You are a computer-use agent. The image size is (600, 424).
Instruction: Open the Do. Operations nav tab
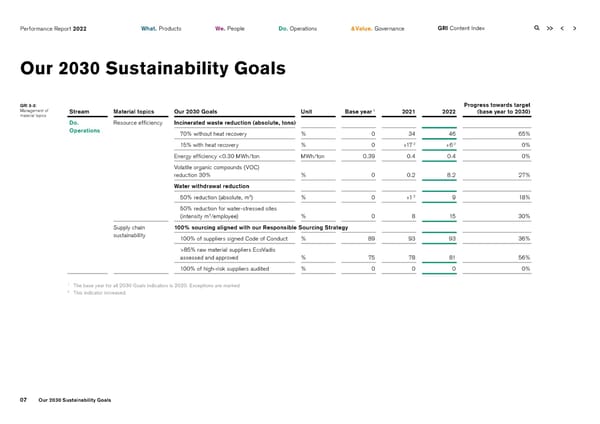tap(298, 29)
